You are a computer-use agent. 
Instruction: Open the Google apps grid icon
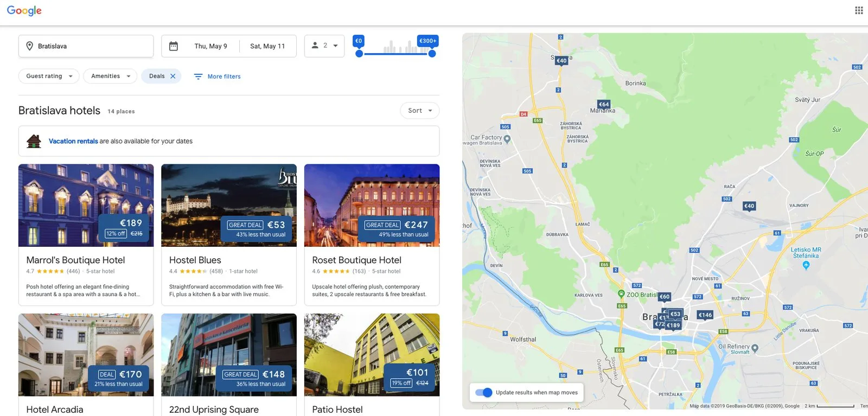tap(859, 10)
